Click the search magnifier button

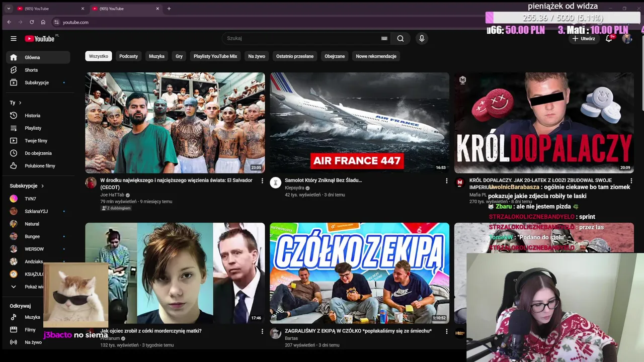click(x=400, y=38)
